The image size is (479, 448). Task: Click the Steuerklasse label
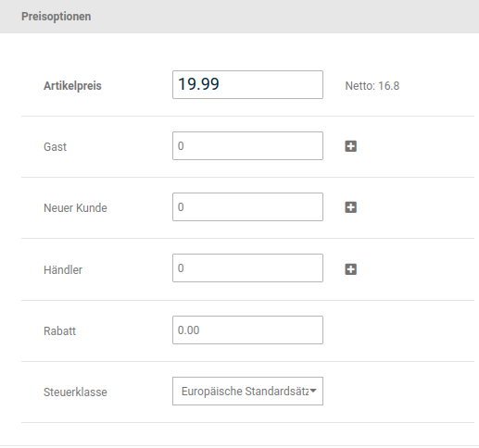point(75,392)
